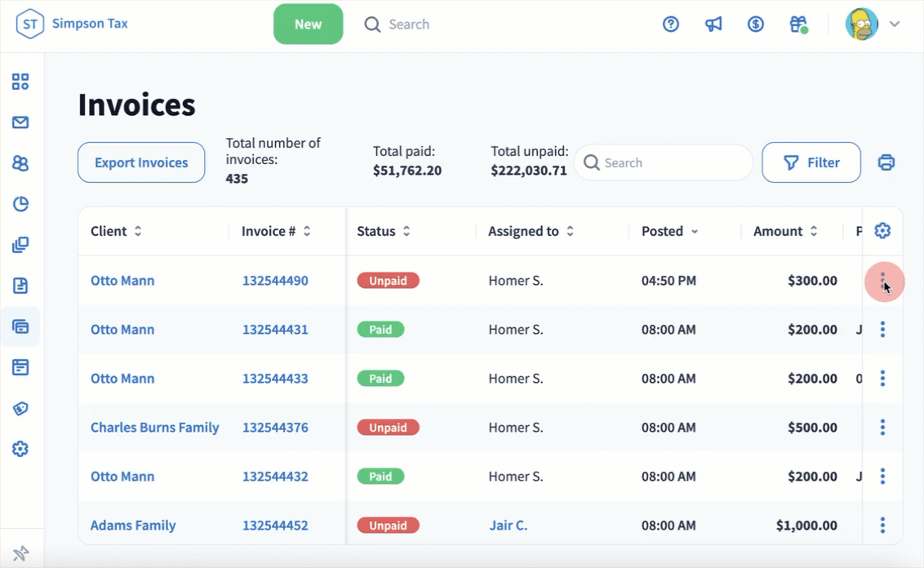Open the Charles Burns Family client link
Screen dimensions: 924x568
tap(154, 428)
